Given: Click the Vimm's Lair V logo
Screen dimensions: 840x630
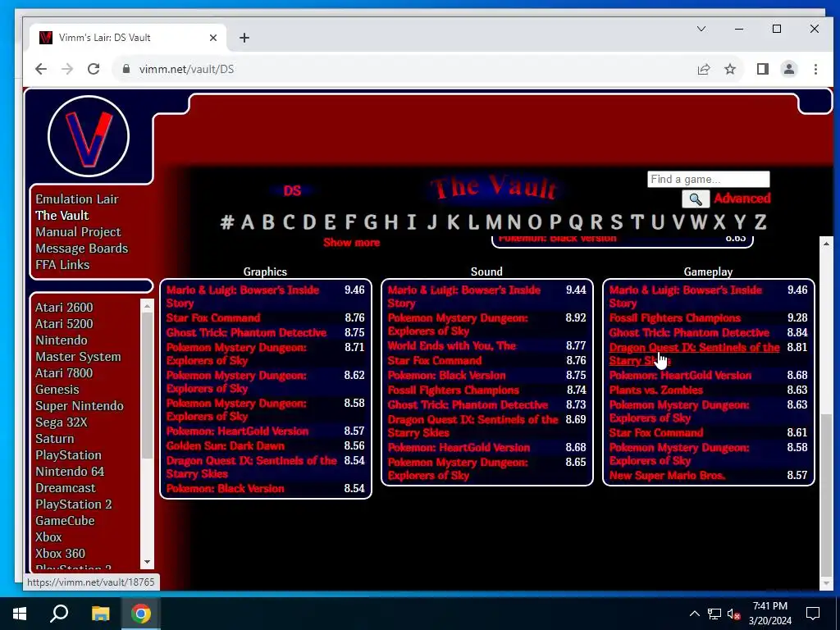Looking at the screenshot, I should (89, 136).
